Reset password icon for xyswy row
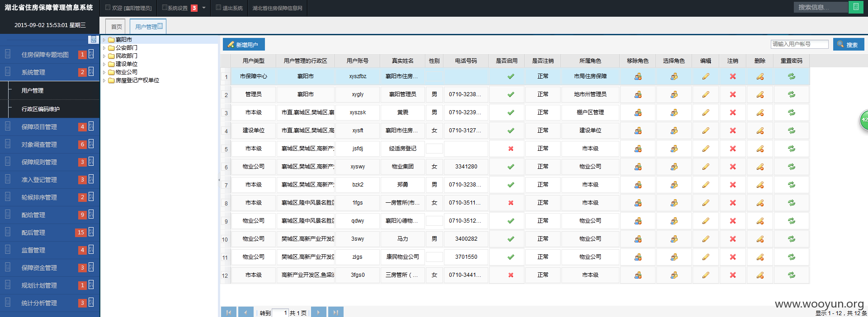This screenshot has width=868, height=317. [792, 167]
